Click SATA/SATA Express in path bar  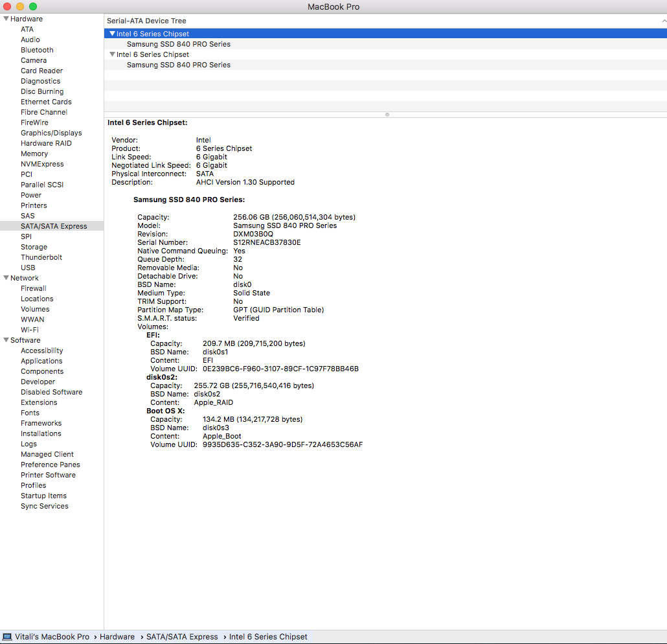click(182, 637)
